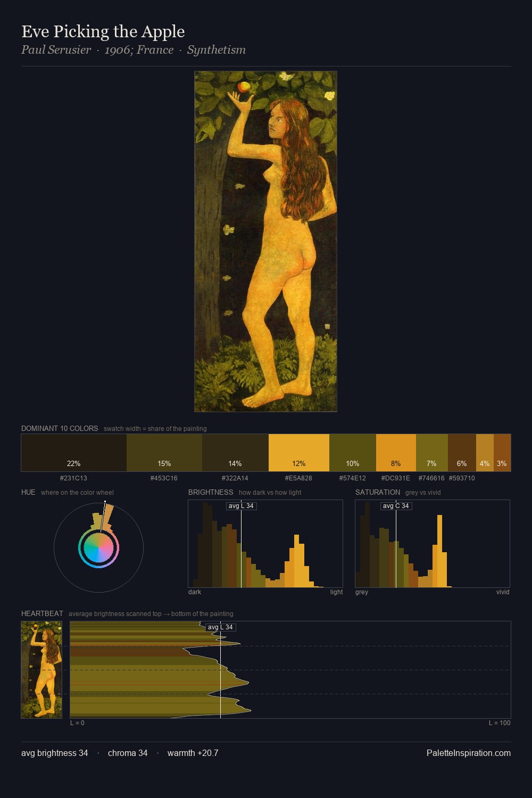Click the heartbeat 'avg L 34' label
Screen dimensions: 532x798
click(x=220, y=627)
